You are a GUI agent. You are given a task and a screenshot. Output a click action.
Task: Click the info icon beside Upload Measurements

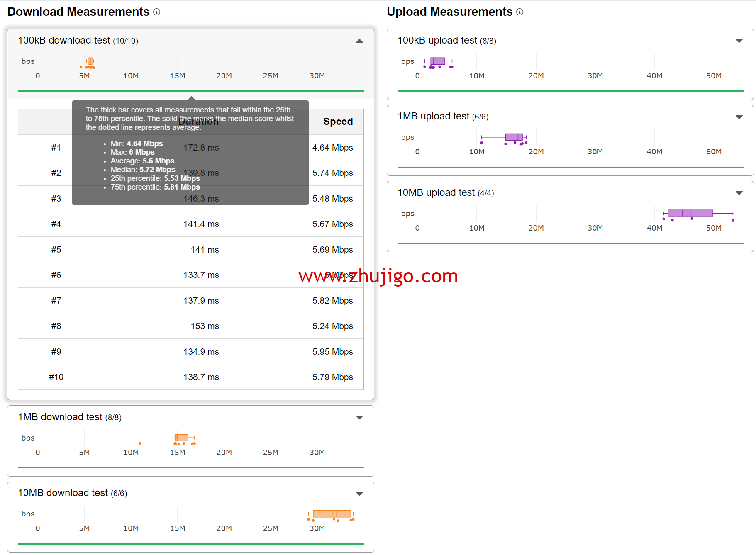519,12
